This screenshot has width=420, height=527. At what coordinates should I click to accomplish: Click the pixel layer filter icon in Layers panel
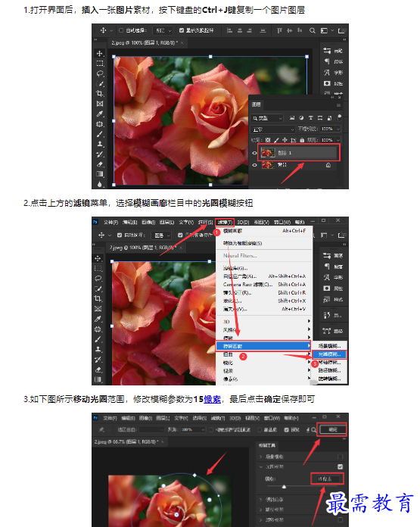[292, 118]
